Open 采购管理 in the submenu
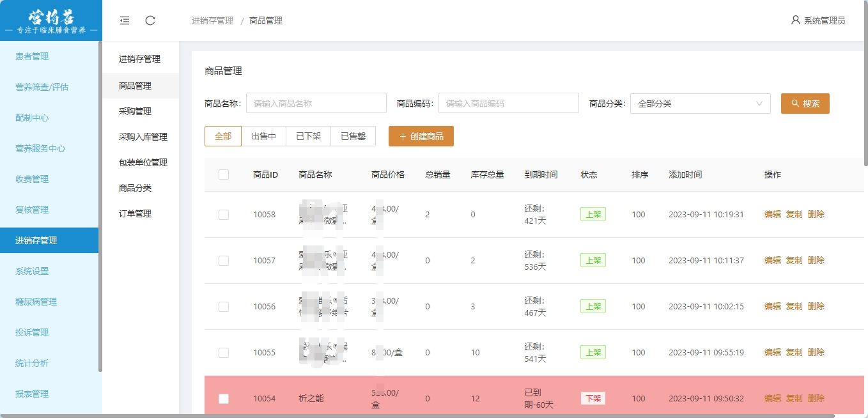Image resolution: width=868 pixels, height=418 pixels. click(x=135, y=111)
